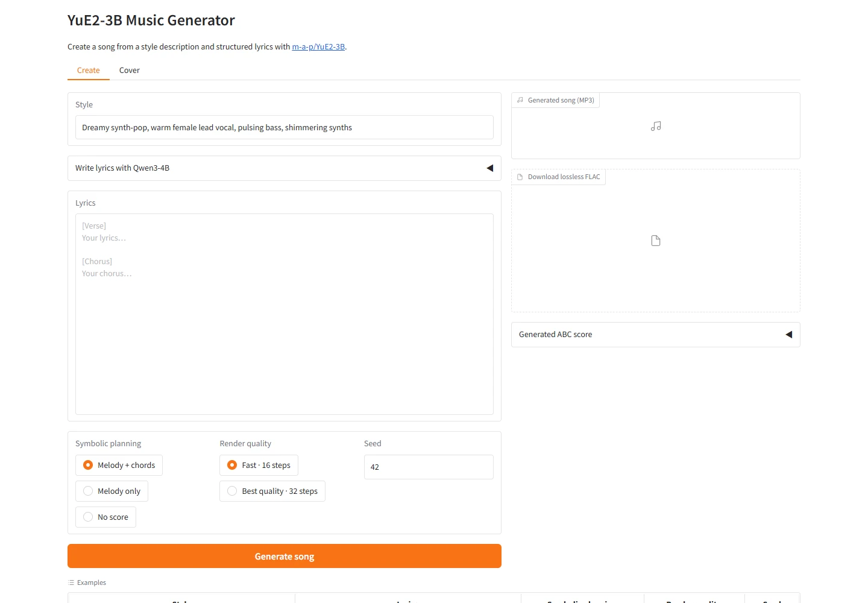Click the music note icon in Generated song panel
The height and width of the screenshot is (603, 868).
(656, 126)
